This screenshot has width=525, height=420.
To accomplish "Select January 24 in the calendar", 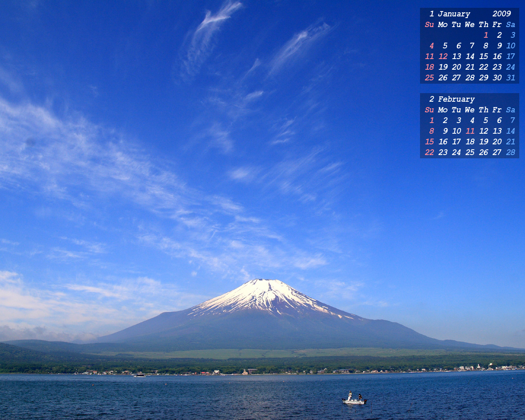I will 511,67.
